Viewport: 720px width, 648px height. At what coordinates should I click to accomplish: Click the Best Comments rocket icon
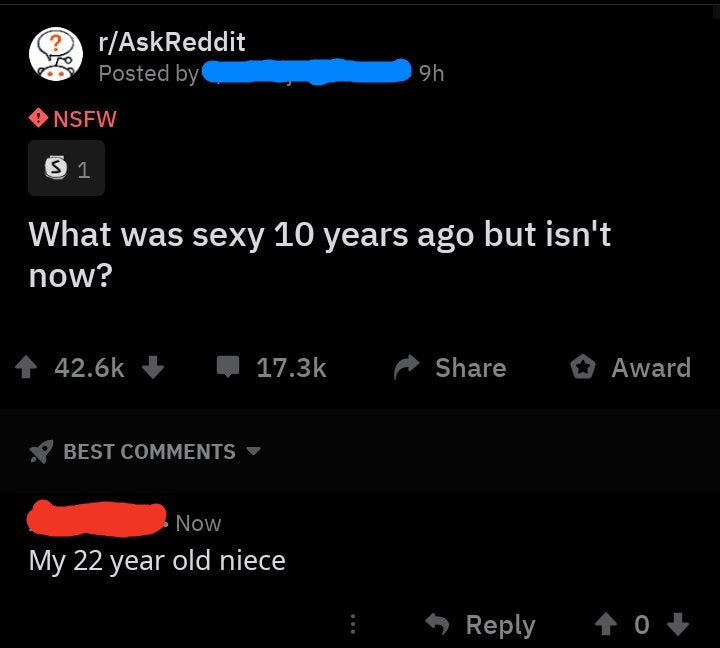pos(40,452)
